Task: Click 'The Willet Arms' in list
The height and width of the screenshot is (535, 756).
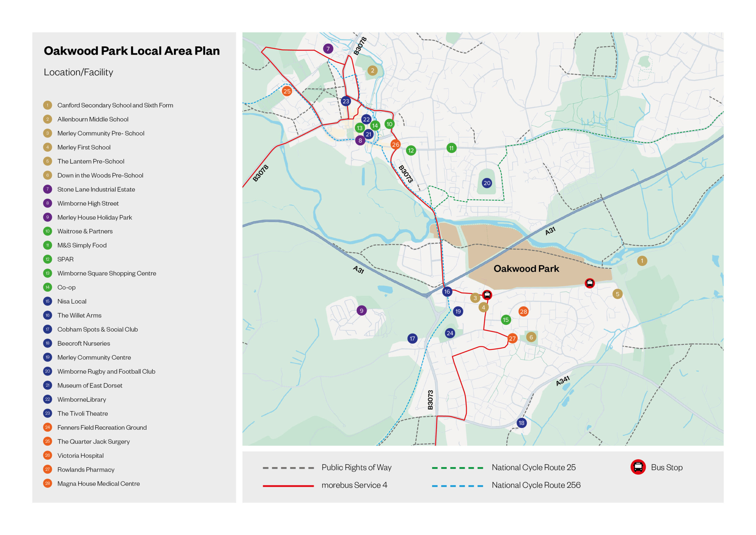Action: pos(79,315)
